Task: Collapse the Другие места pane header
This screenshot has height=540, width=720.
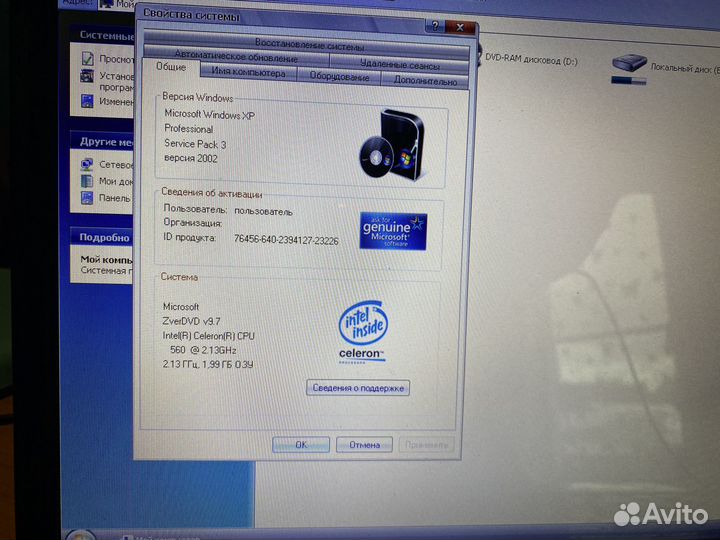Action: pyautogui.click(x=103, y=141)
